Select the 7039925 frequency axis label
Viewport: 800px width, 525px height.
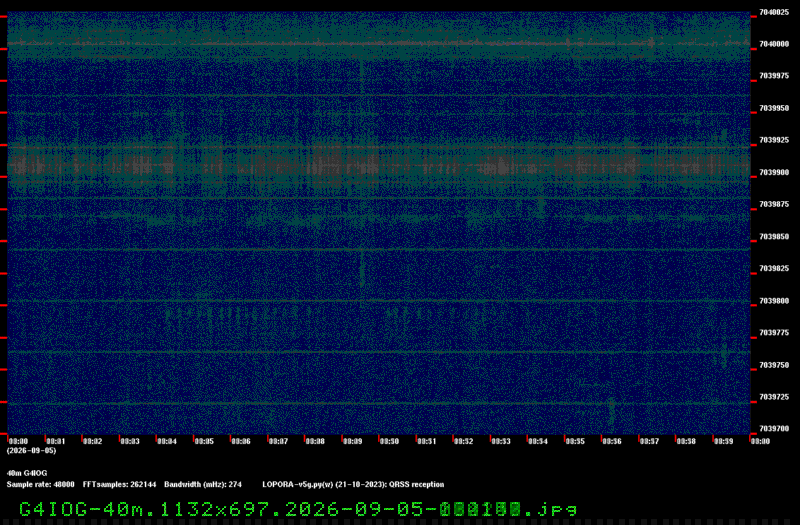[773, 140]
